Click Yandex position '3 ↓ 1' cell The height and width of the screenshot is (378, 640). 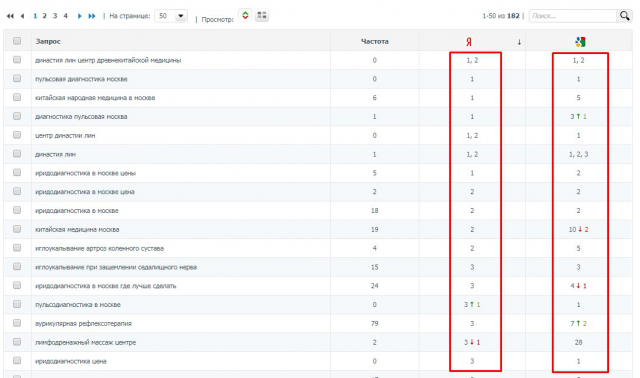pos(472,342)
